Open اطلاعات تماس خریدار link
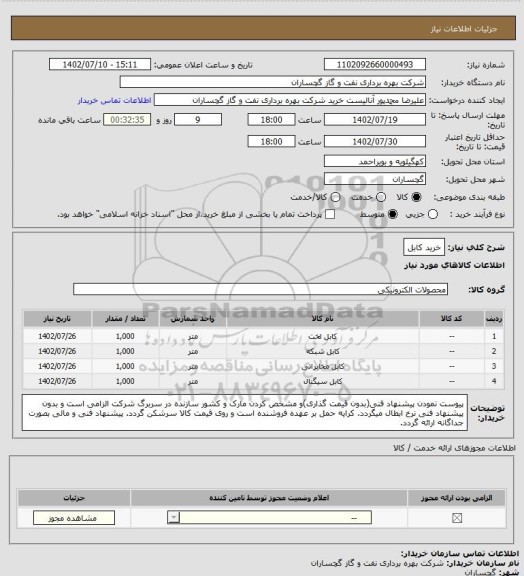 pos(114,100)
